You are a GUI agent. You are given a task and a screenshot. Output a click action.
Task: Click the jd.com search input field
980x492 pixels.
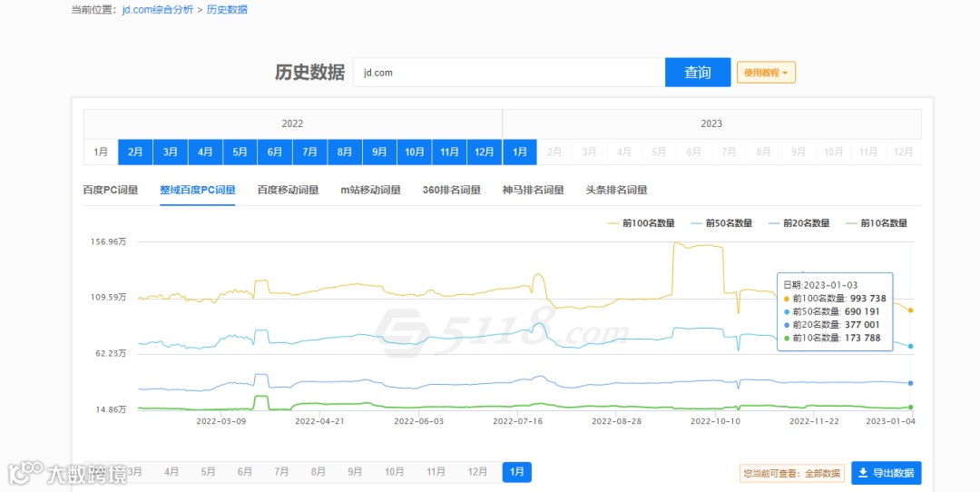[x=509, y=73]
